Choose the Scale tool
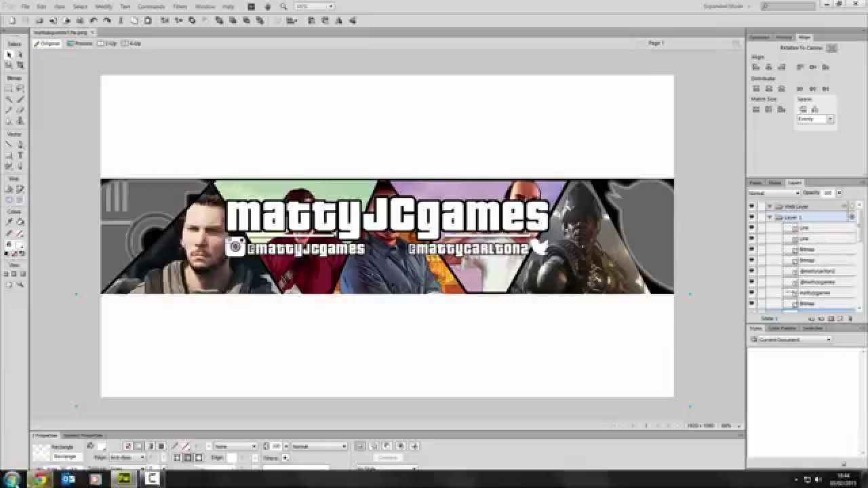Image resolution: width=868 pixels, height=488 pixels. coord(9,65)
